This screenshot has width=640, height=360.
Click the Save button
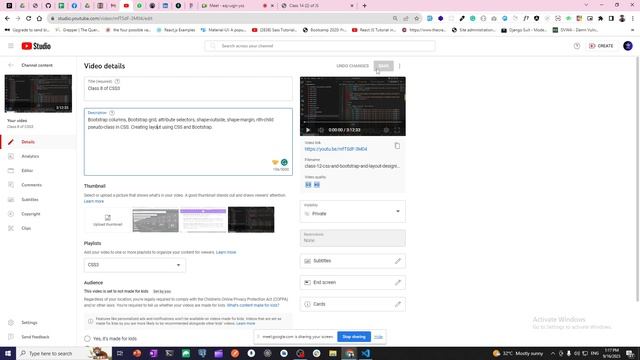(x=384, y=66)
